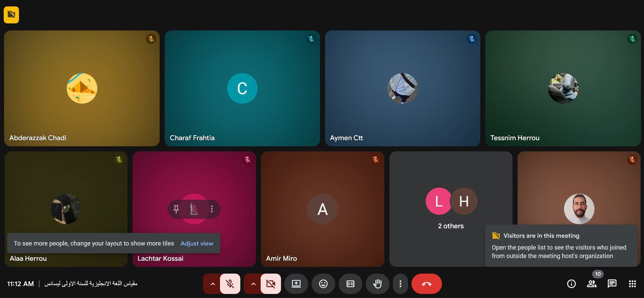Open Lachtar Kossai tile more options
Image resolution: width=644 pixels, height=298 pixels.
(x=212, y=209)
